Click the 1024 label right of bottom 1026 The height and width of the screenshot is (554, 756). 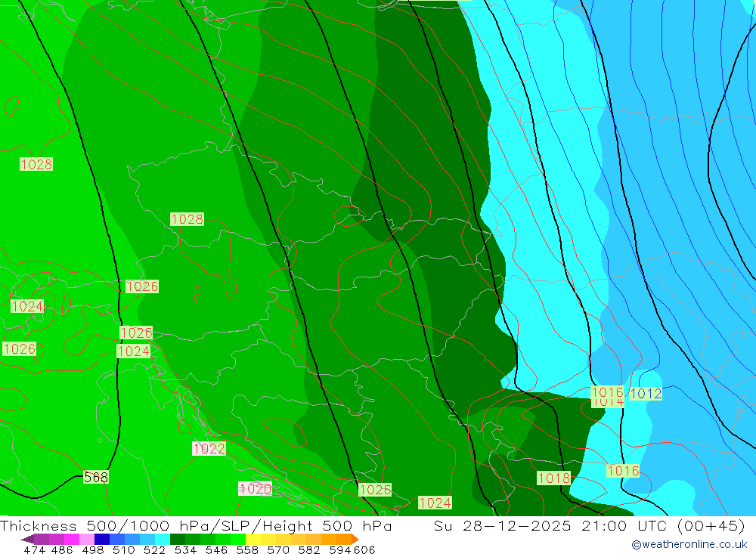tap(435, 503)
